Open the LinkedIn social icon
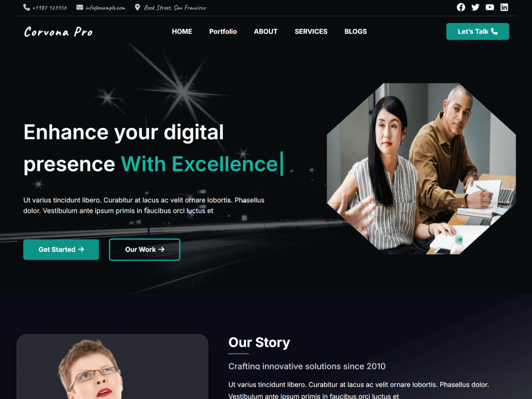 [504, 7]
